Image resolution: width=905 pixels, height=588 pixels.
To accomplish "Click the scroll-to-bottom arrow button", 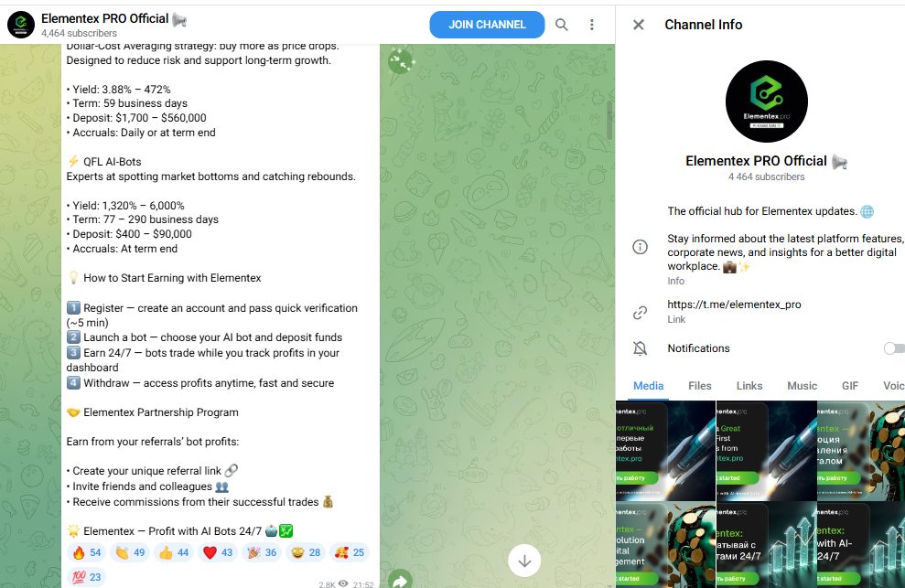I will (x=524, y=561).
